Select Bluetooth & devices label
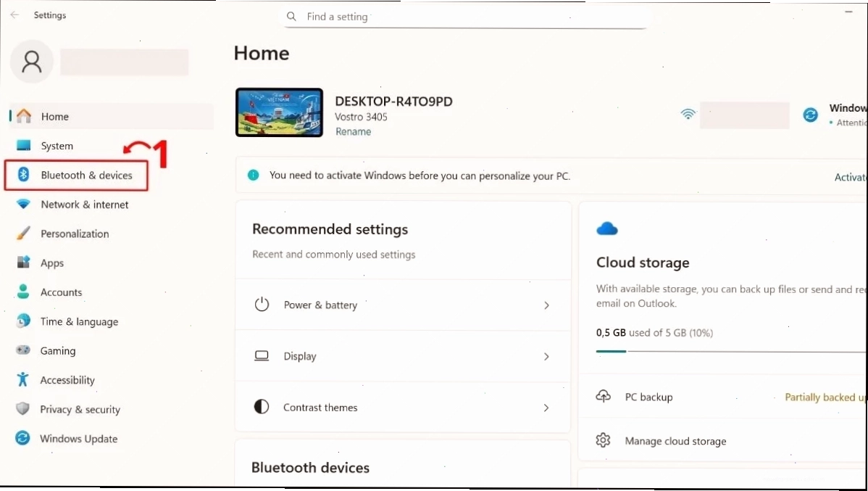This screenshot has width=868, height=491. 86,175
